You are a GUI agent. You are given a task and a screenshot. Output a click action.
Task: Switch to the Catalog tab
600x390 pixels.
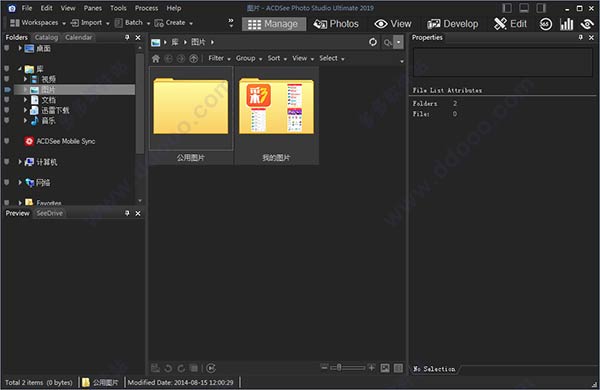point(46,38)
